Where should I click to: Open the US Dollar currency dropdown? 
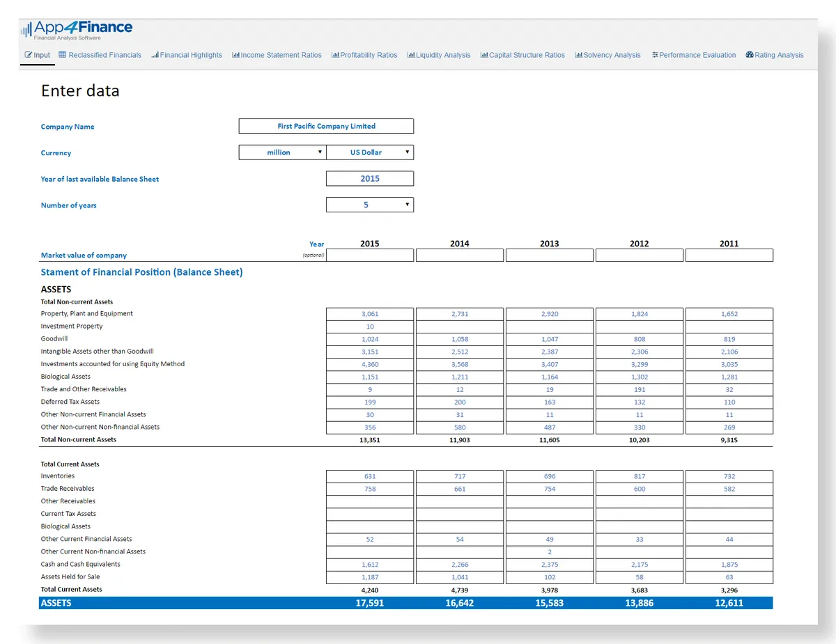click(x=370, y=152)
